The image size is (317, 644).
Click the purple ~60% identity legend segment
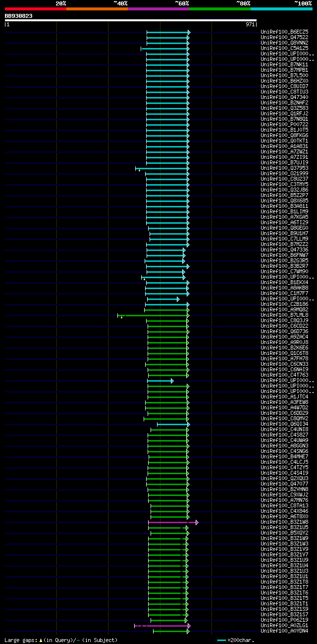[158, 8]
